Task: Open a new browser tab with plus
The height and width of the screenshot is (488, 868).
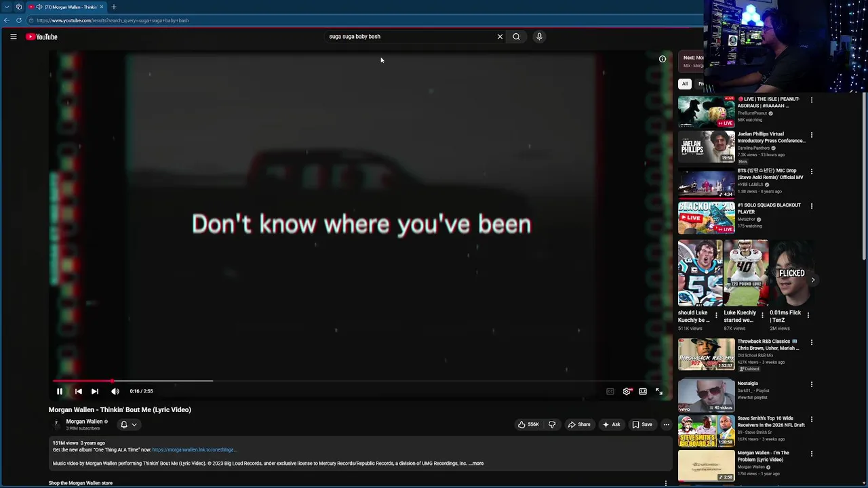Action: pyautogui.click(x=114, y=7)
